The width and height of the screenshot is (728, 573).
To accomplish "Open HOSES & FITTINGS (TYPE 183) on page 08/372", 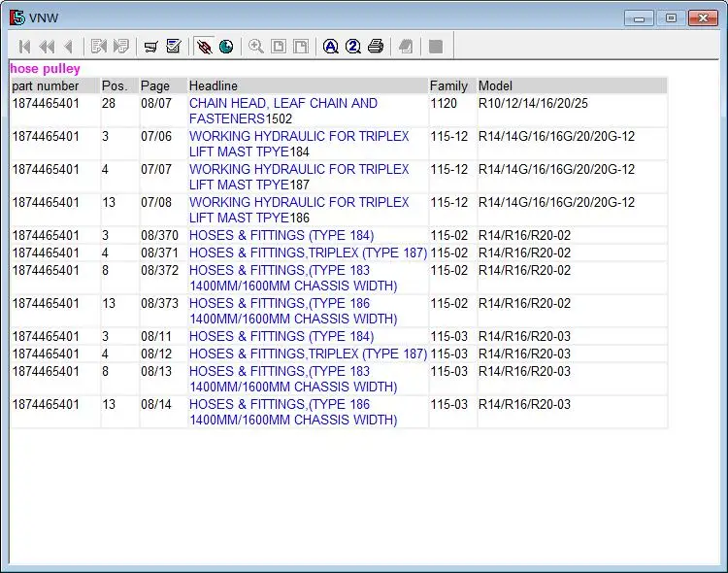I will pyautogui.click(x=293, y=278).
